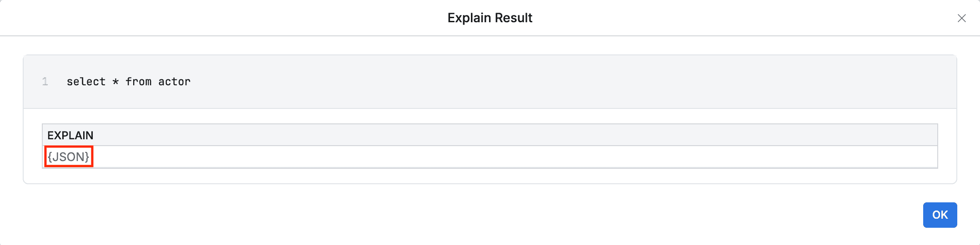Select the EXPLAIN column header

point(70,135)
